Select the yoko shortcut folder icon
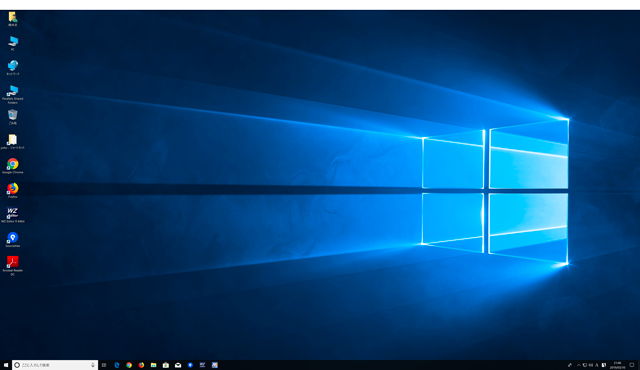Viewport: 640px width, 370px height. (x=13, y=142)
